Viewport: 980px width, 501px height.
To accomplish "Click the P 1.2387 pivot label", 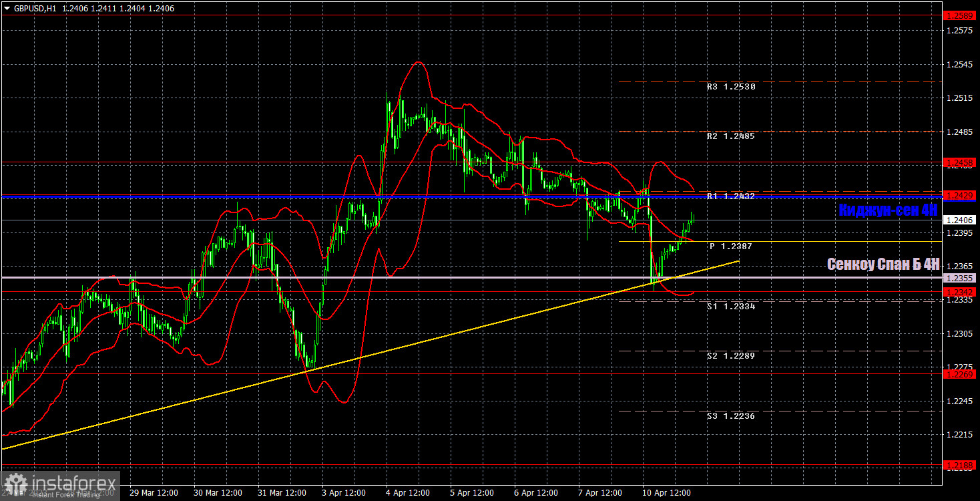I will [x=731, y=246].
